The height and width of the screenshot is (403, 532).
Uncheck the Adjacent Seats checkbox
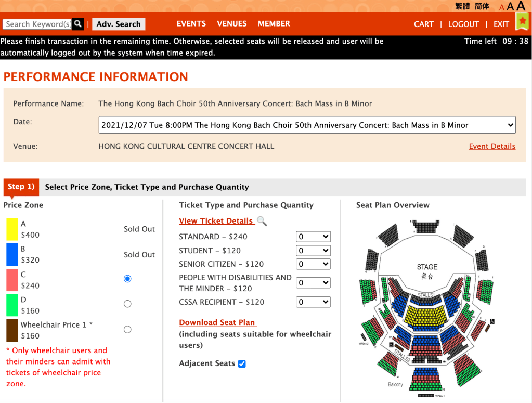click(x=242, y=363)
